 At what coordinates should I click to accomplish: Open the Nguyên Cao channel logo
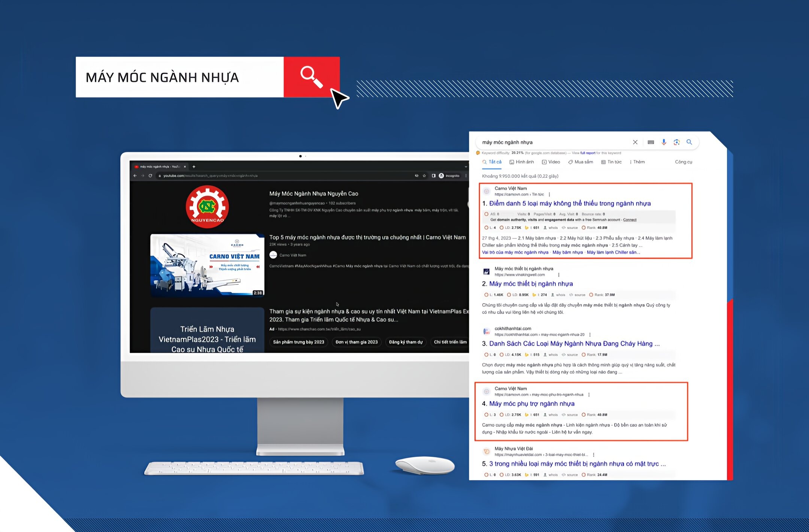pyautogui.click(x=207, y=207)
